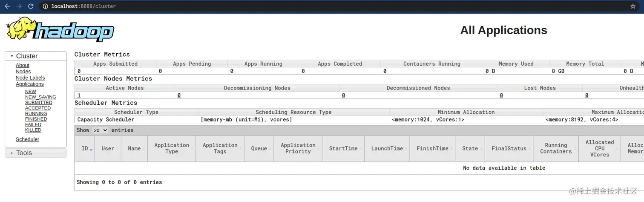The image size is (644, 202).
Task: Click the No data available in table message
Action: click(504, 168)
